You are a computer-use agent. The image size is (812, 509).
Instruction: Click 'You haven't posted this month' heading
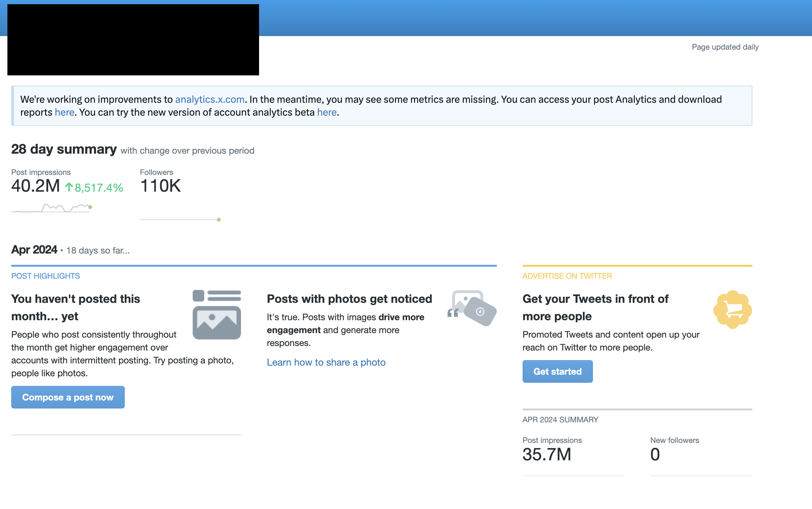(75, 307)
